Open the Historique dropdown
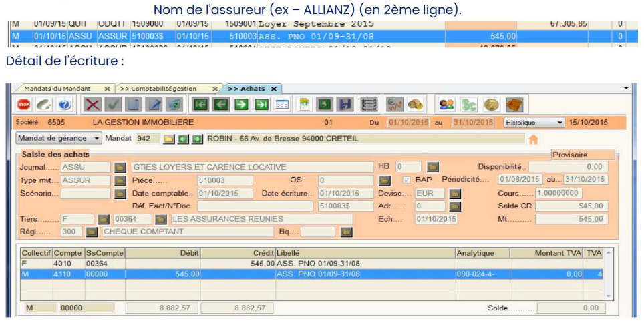 click(x=534, y=123)
